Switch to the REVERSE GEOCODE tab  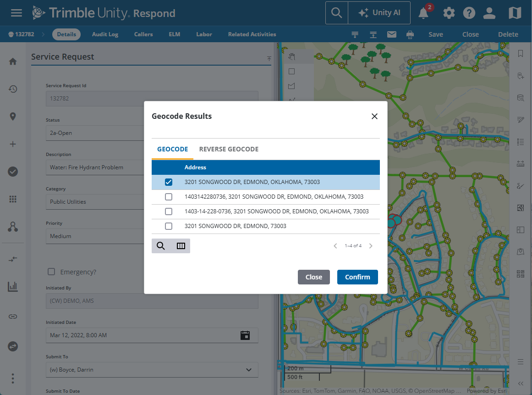[229, 149]
